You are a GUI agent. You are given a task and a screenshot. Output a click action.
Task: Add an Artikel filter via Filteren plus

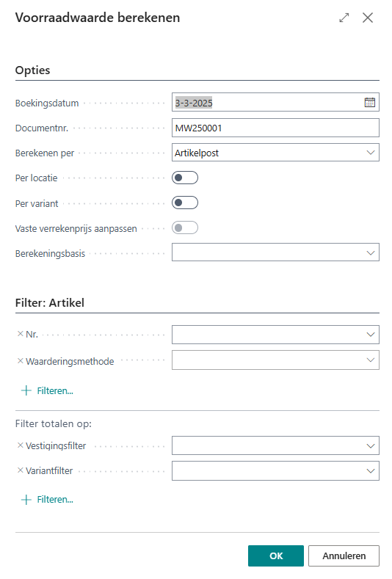[47, 390]
